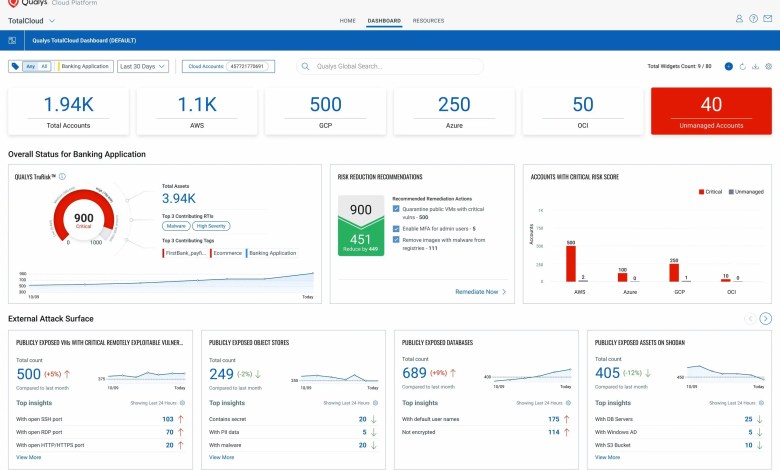Open the RESOURCES tab
The height and width of the screenshot is (470, 780).
[428, 21]
